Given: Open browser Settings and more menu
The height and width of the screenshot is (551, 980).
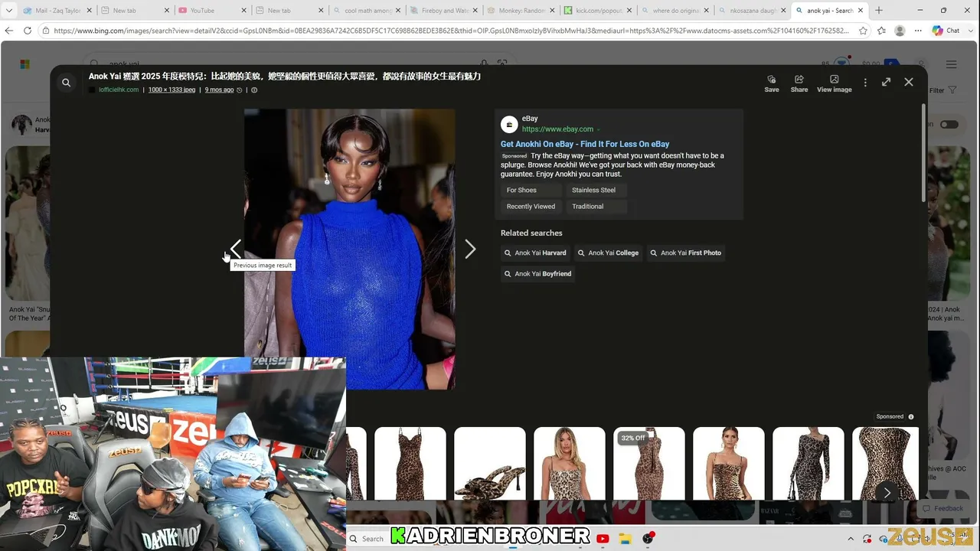Looking at the screenshot, I should tap(916, 31).
